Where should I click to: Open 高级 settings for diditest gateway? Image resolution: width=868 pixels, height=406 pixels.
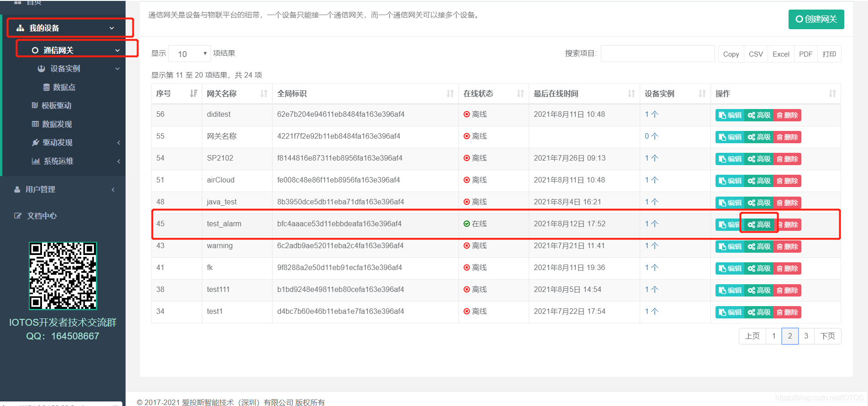coord(759,115)
